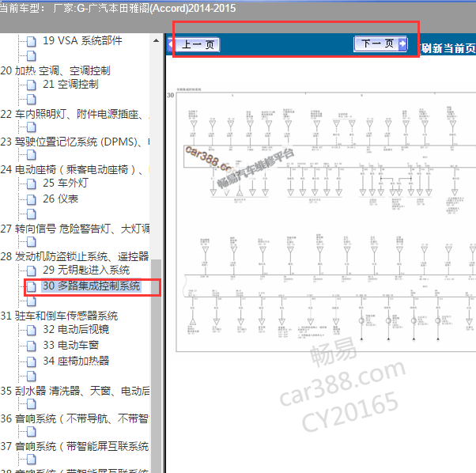Click page icon beside 21 空调控制
Viewport: 476px width, 473px height.
(x=32, y=85)
